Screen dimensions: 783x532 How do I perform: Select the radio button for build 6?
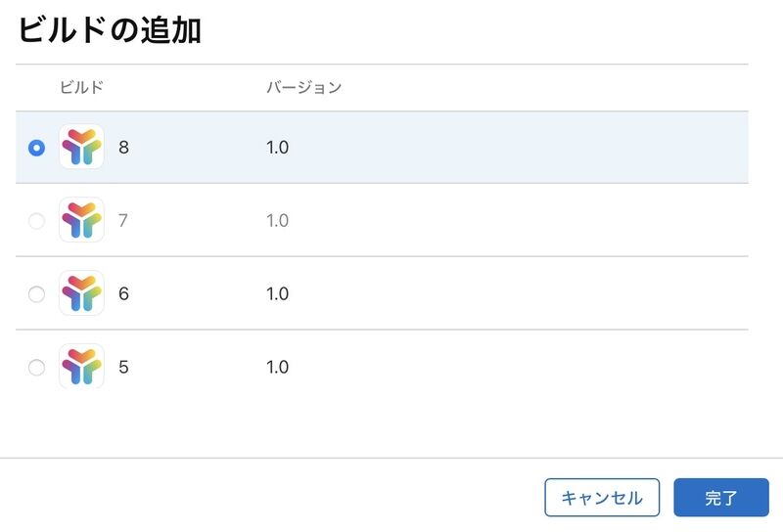coord(36,294)
